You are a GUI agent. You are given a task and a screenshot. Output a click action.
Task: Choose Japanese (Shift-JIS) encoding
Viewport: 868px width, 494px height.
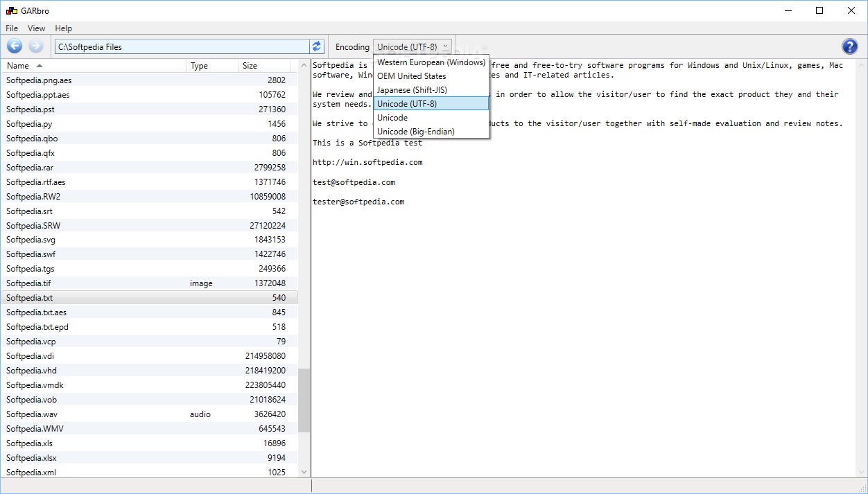point(431,90)
